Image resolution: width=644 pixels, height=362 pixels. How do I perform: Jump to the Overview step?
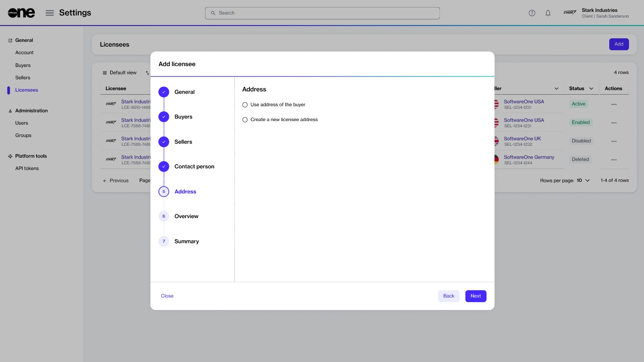click(x=186, y=216)
